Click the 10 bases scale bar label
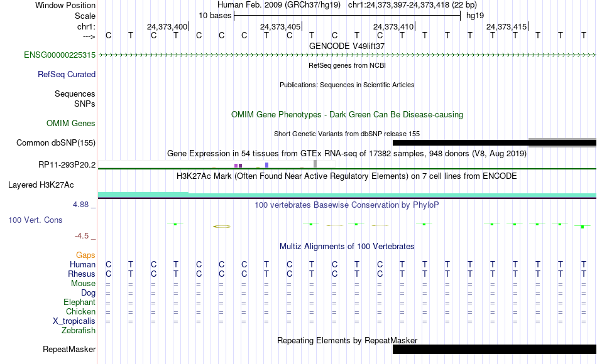Image resolution: width=597 pixels, height=364 pixels. tap(215, 16)
